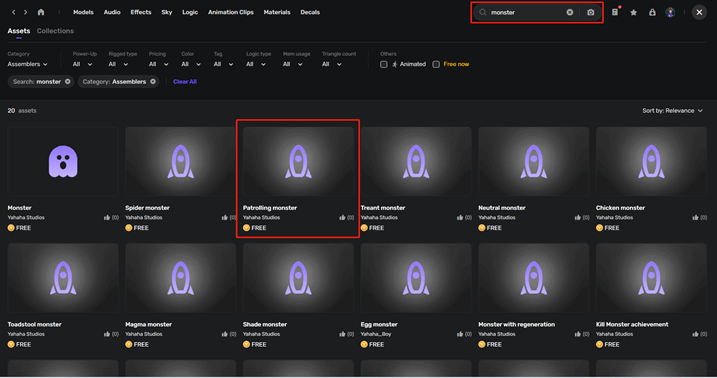
Task: Clear the monster search text
Action: click(570, 12)
